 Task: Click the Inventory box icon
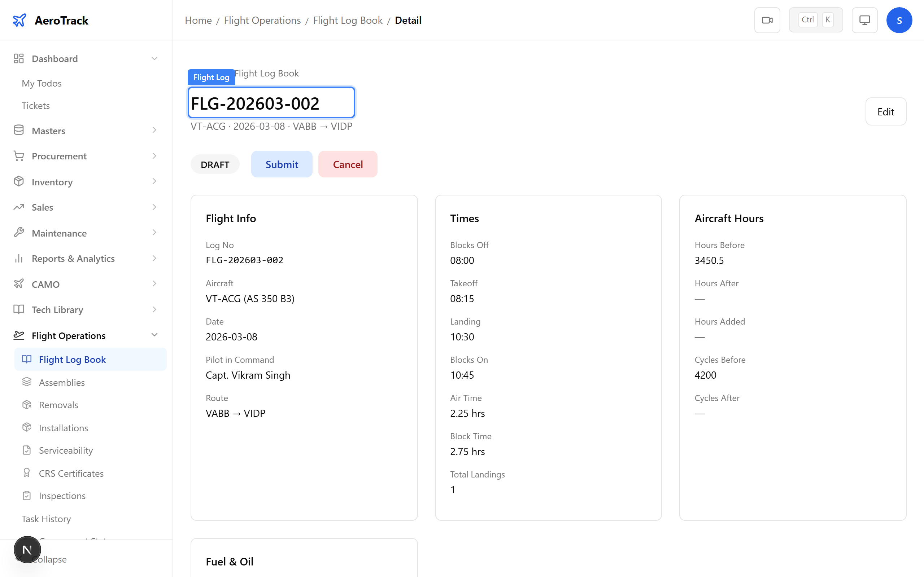(19, 182)
